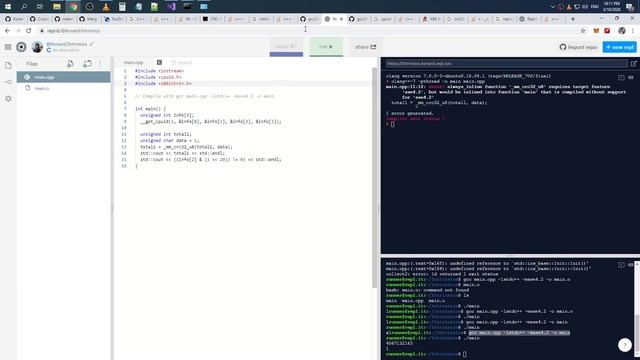Click the green run button
This screenshot has width=640, height=360.
click(x=326, y=47)
